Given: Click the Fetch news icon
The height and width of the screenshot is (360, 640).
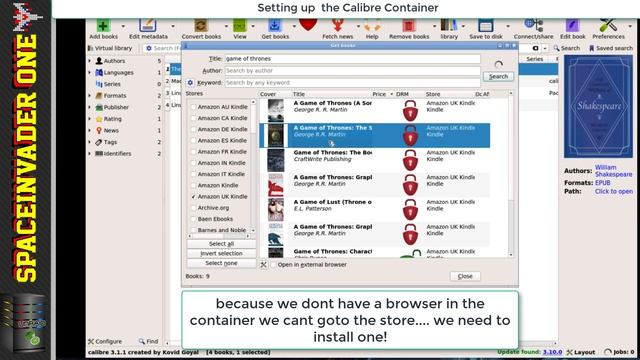Looking at the screenshot, I should point(337,26).
